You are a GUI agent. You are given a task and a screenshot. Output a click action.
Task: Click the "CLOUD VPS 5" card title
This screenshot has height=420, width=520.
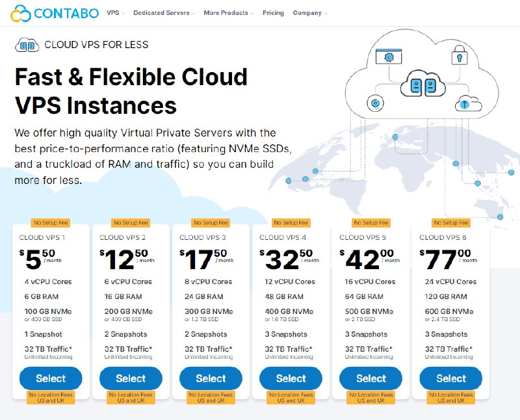click(363, 237)
